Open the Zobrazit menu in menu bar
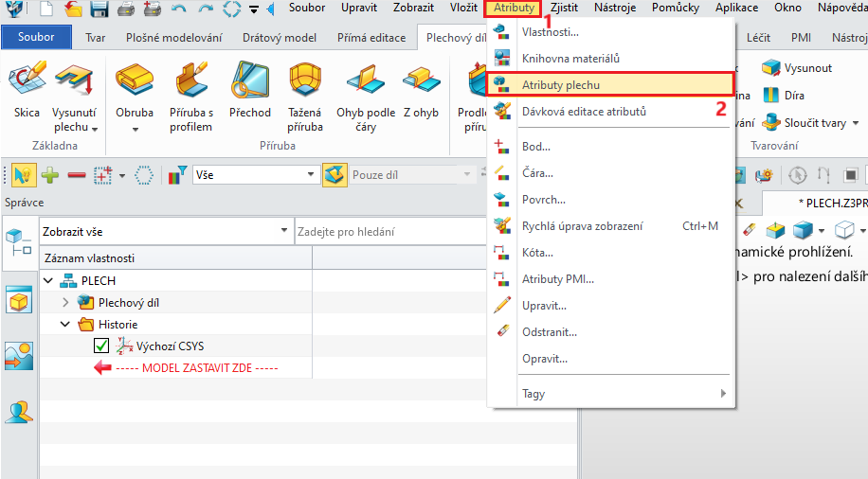 tap(413, 8)
